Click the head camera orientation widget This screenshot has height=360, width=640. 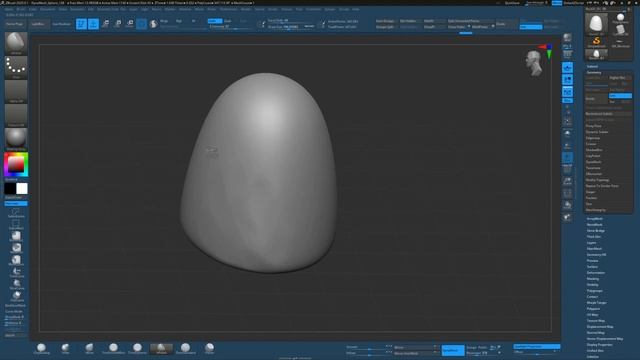(x=534, y=63)
